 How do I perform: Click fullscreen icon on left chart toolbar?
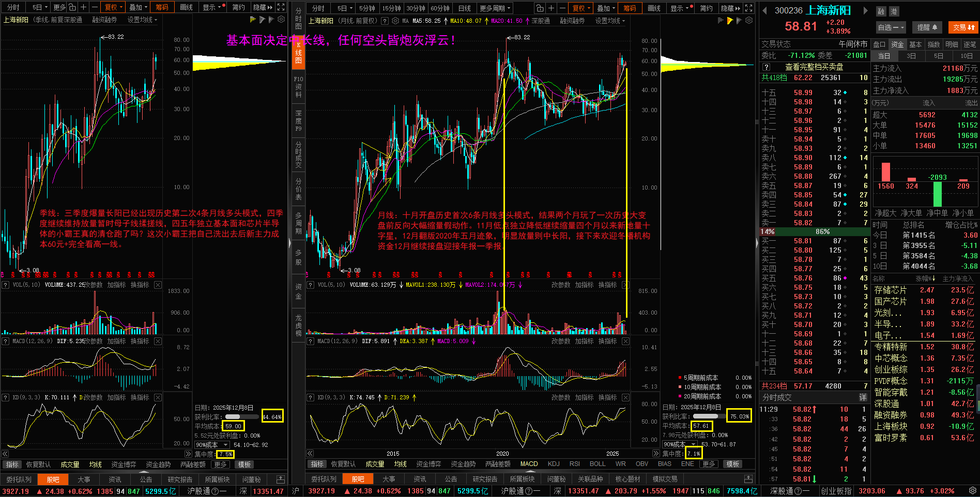tap(281, 7)
